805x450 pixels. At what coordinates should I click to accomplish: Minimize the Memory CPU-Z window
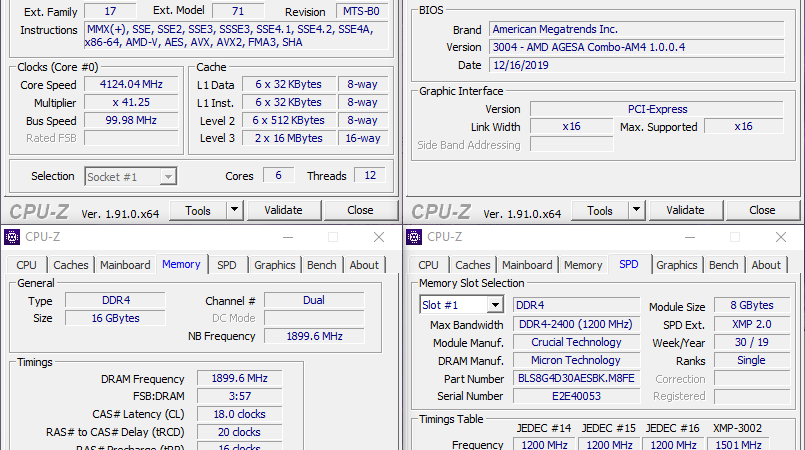288,237
